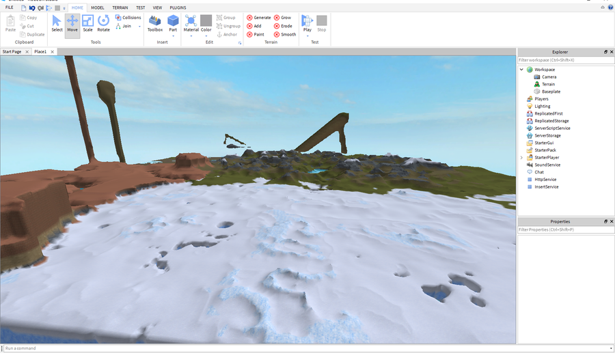Expand the StarterPlayer tree node

pyautogui.click(x=521, y=158)
